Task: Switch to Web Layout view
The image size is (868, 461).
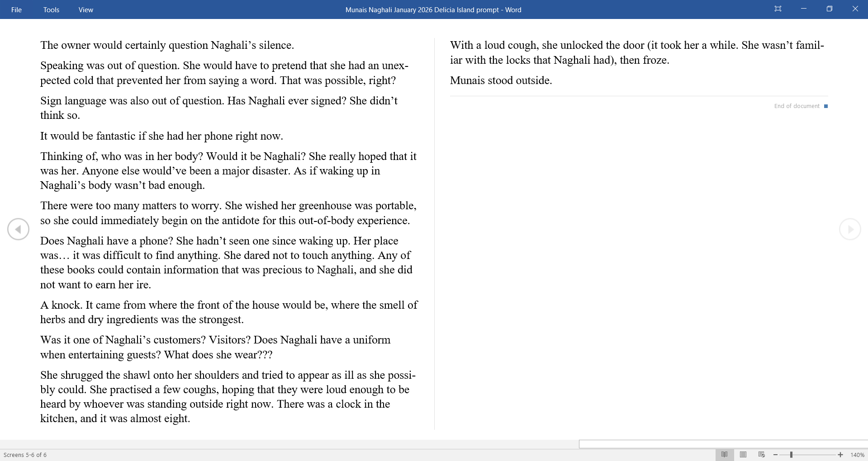Action: click(762, 455)
